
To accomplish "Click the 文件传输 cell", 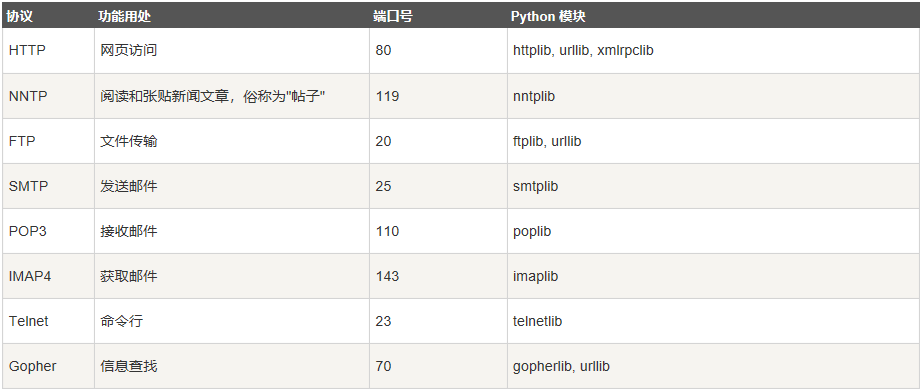I will click(x=232, y=141).
